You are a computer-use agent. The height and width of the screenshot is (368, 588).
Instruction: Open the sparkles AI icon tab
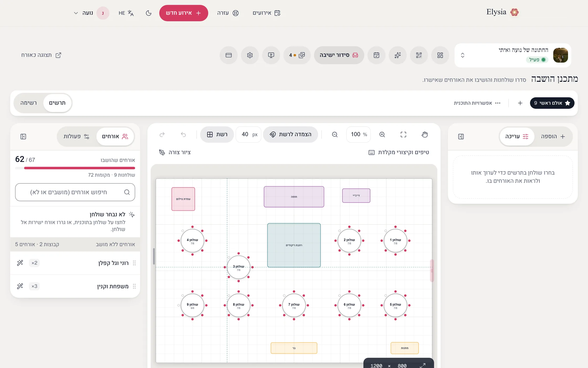(398, 55)
